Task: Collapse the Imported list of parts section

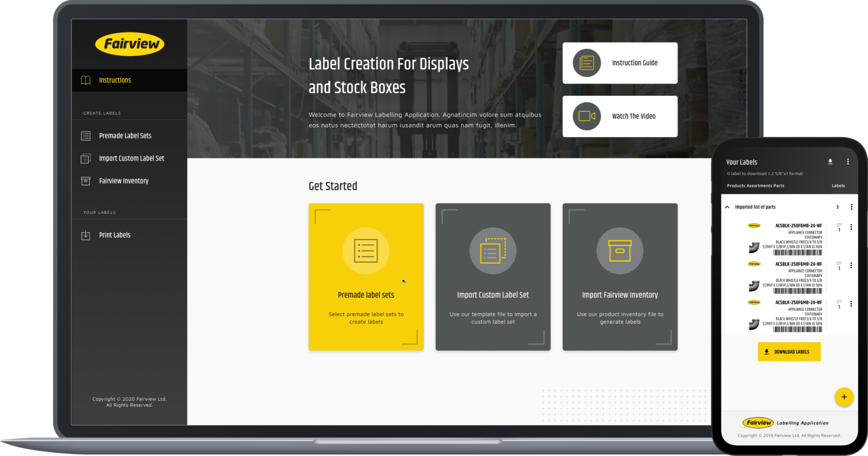Action: (727, 207)
